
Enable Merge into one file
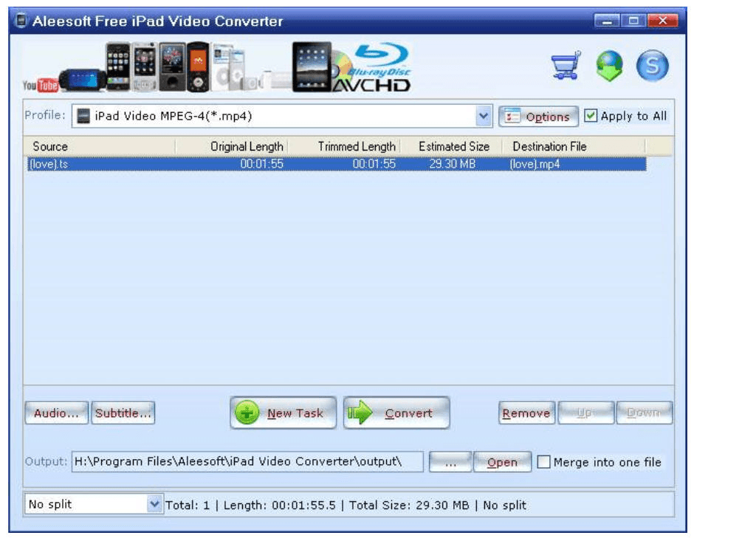[544, 463]
